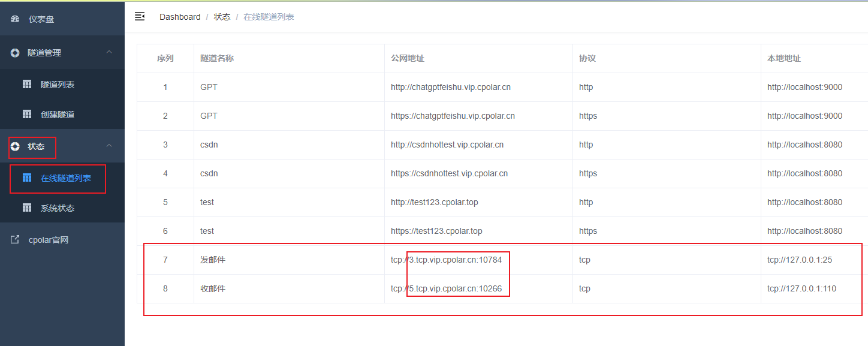The height and width of the screenshot is (346, 868).
Task: Click the 序列 column header
Action: click(x=165, y=58)
